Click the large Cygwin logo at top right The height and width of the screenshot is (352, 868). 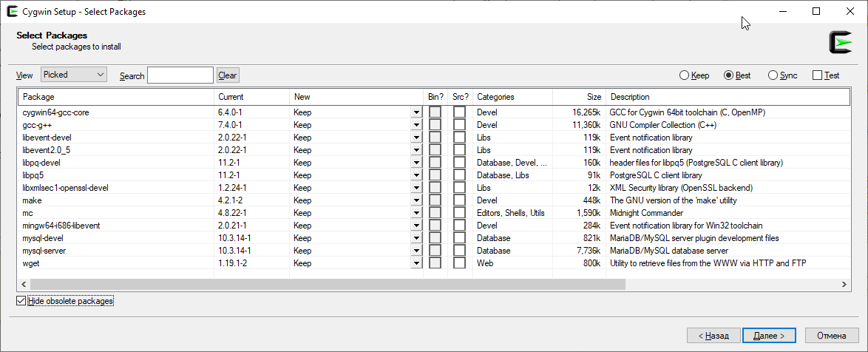[841, 43]
